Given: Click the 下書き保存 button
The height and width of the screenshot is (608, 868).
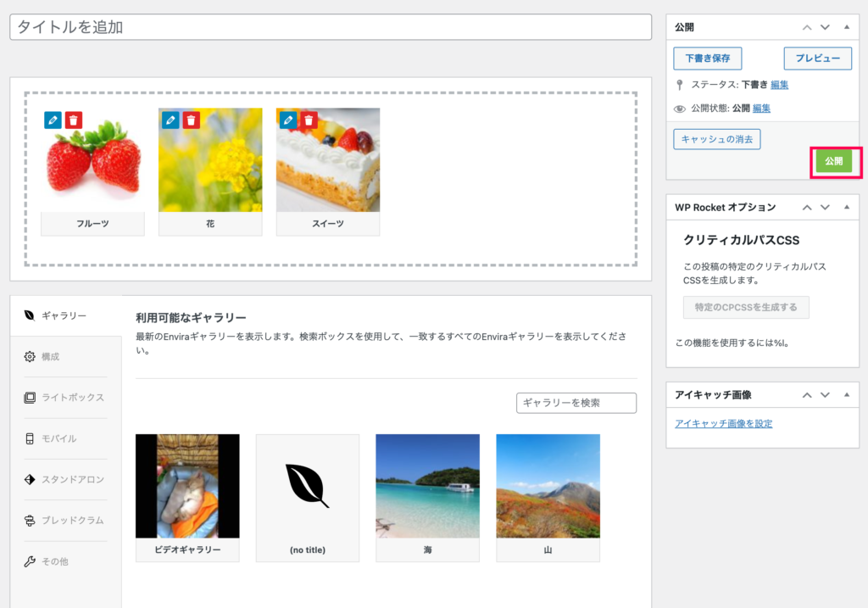Looking at the screenshot, I should 708,59.
